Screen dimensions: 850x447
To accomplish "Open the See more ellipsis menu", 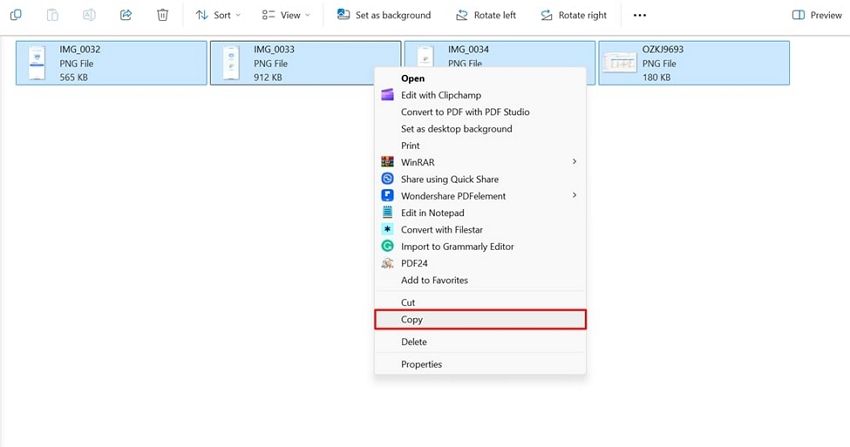I will [x=640, y=15].
